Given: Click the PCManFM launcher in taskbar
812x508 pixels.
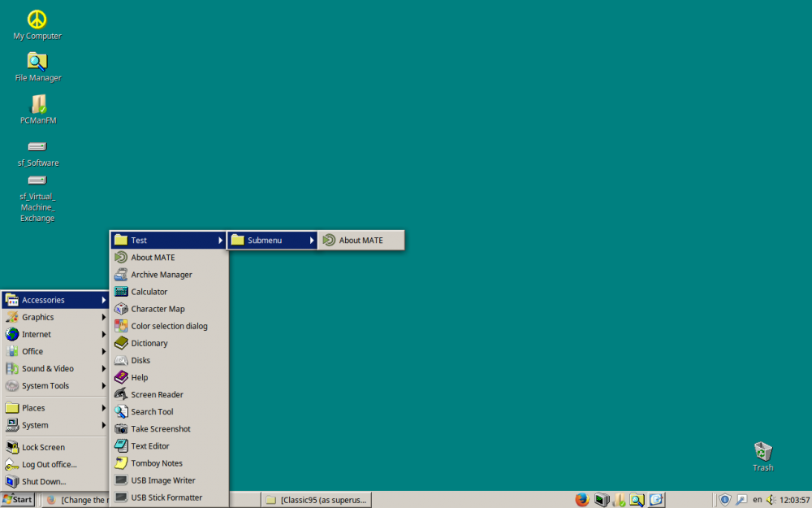Looking at the screenshot, I should coord(620,500).
